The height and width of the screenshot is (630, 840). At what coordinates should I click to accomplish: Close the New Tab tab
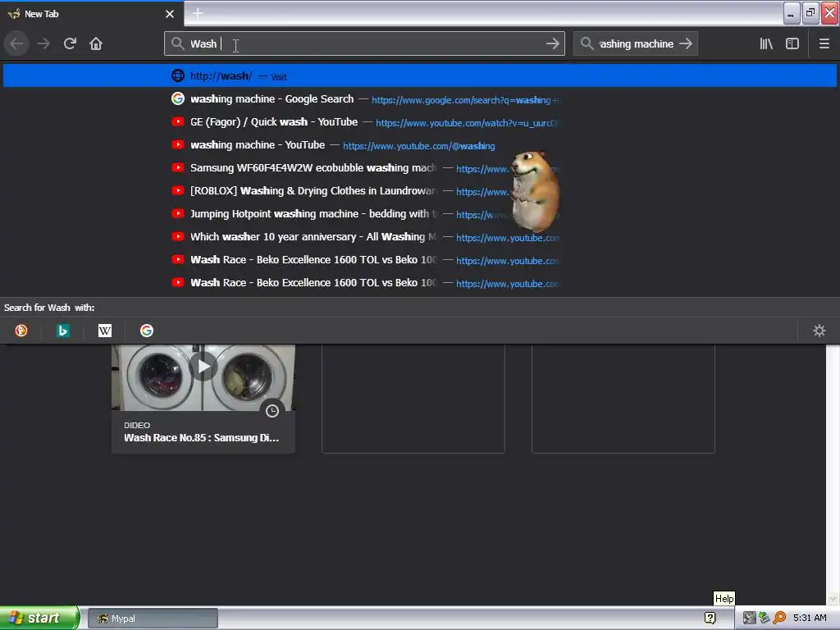170,14
